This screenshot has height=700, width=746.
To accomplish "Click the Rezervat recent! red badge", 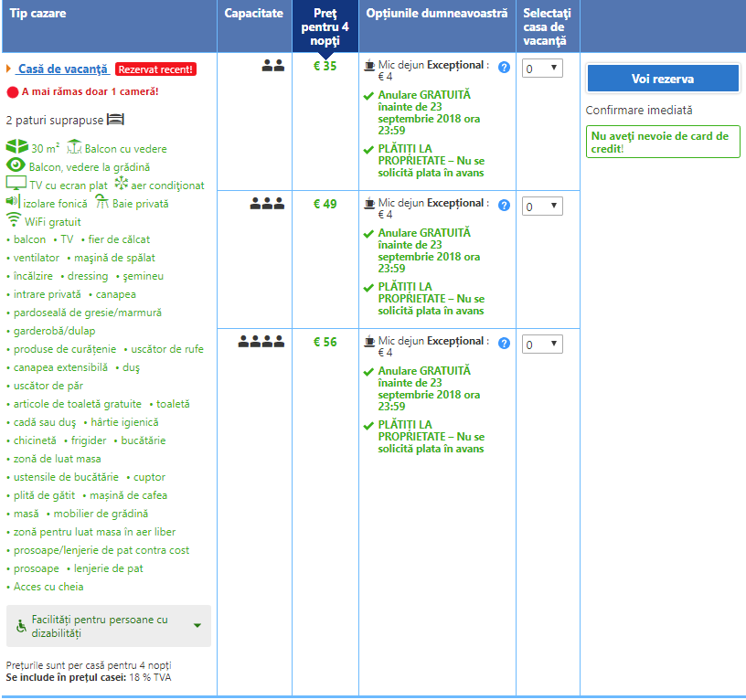I will pos(155,69).
